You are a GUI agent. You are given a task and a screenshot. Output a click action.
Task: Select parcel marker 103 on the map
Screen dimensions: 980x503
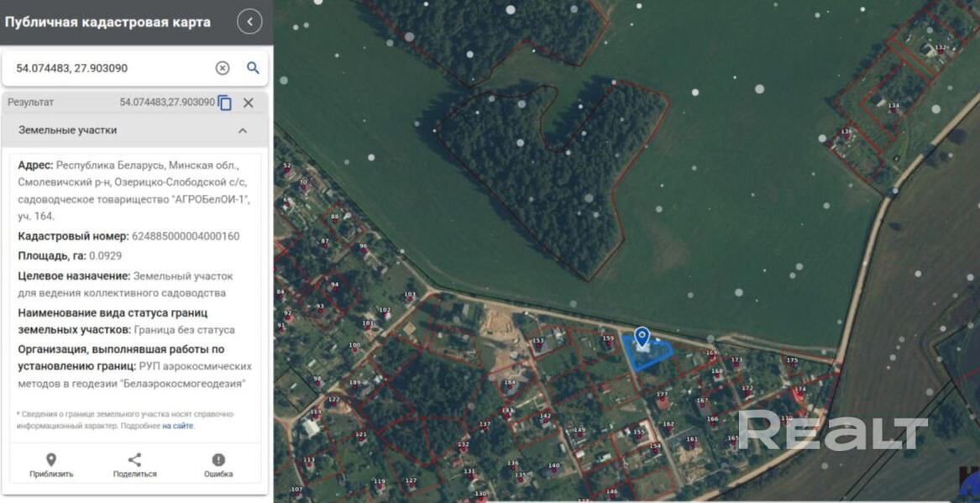click(410, 295)
